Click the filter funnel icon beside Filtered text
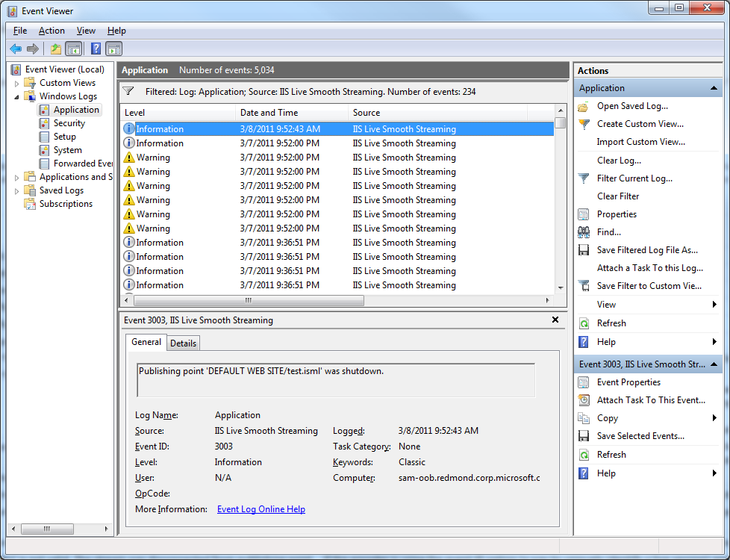The width and height of the screenshot is (730, 560). coord(128,91)
